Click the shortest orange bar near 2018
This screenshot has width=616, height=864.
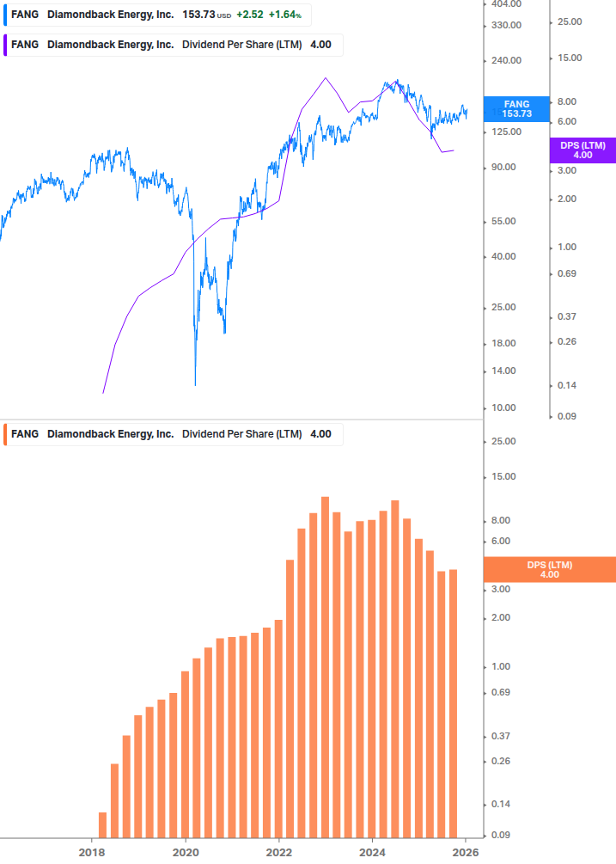[103, 824]
